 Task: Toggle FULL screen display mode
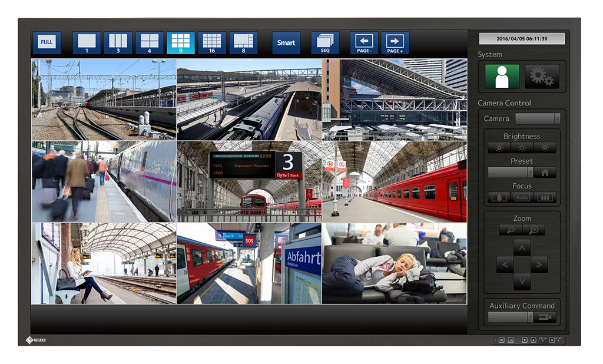point(47,42)
